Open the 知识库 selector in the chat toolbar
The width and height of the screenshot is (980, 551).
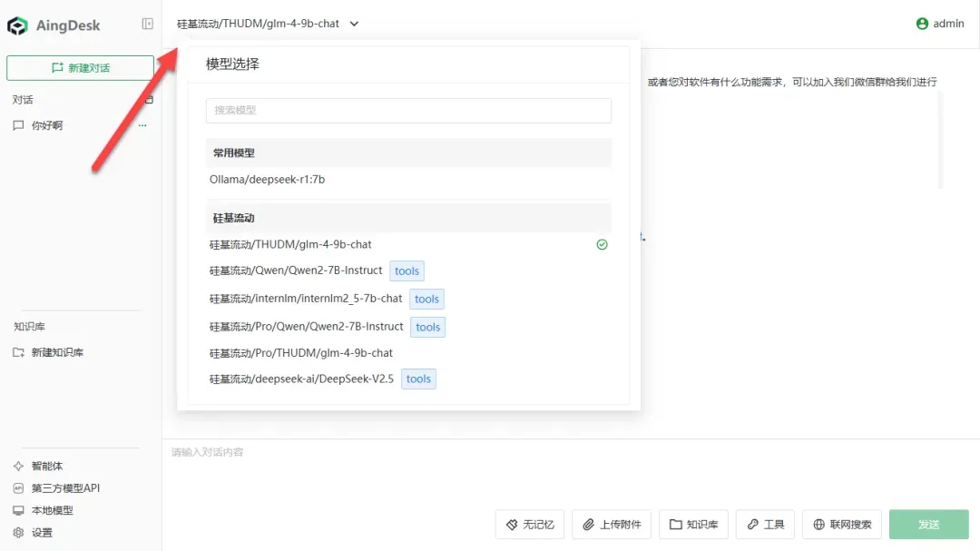coord(694,524)
